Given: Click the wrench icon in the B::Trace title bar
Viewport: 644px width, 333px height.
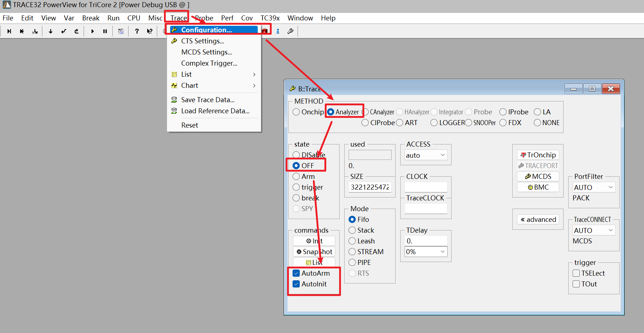Looking at the screenshot, I should 293,89.
